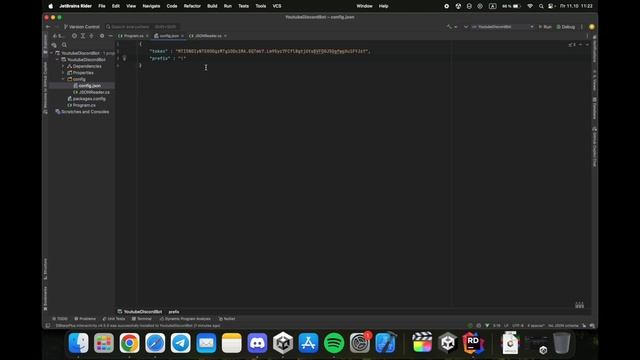Open System Settings with notification badge

(360, 343)
